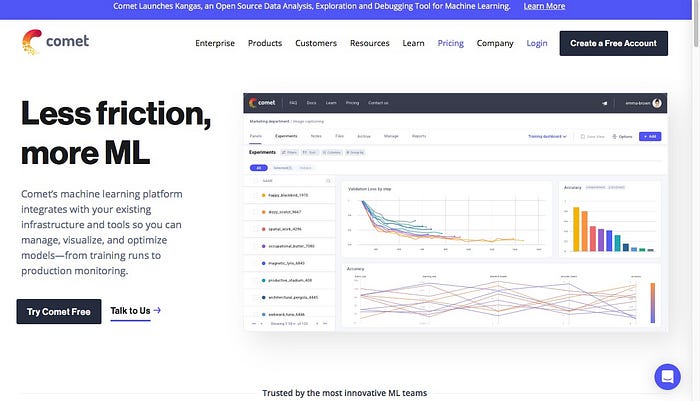Click the blue Add button in dashboard
Screen dimensions: 700x401
point(650,136)
